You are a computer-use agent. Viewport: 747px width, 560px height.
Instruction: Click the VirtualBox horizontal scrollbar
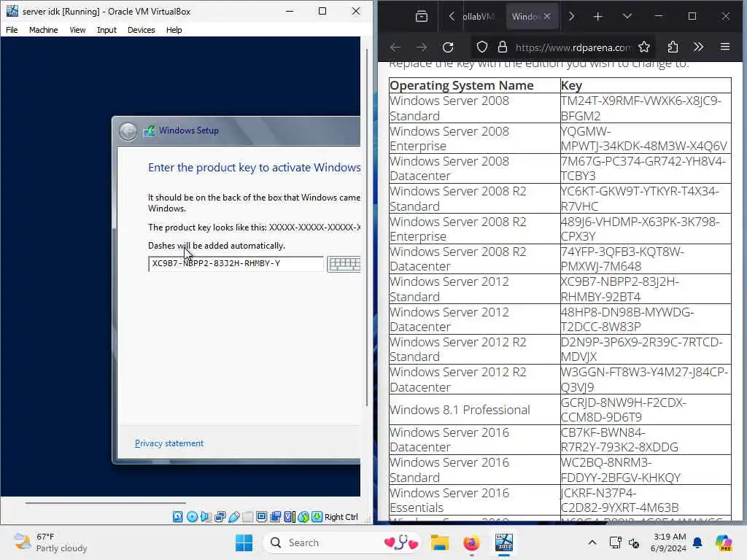click(x=105, y=502)
